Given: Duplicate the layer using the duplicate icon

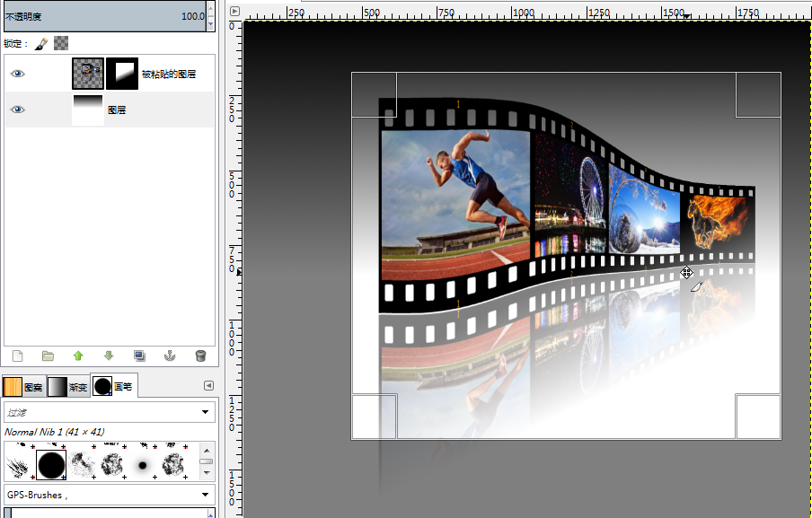Looking at the screenshot, I should pos(139,356).
